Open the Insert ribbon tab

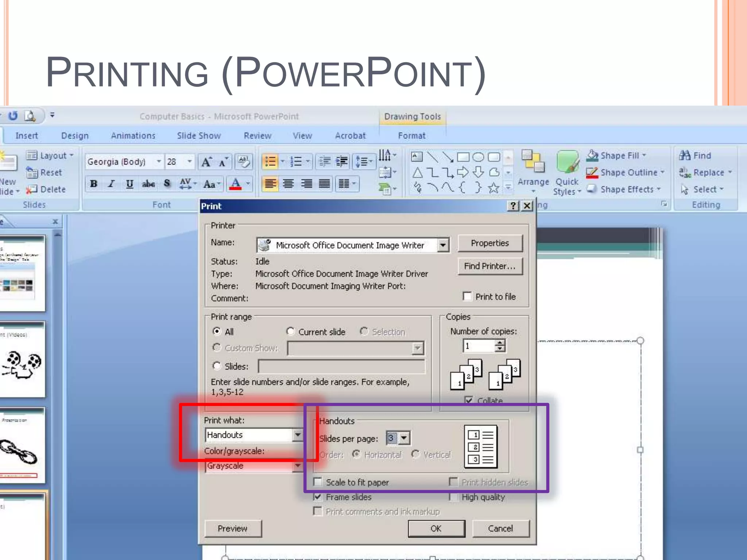coord(27,136)
